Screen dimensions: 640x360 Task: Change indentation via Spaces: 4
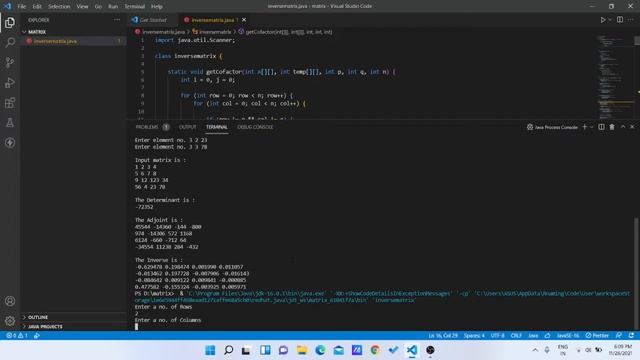tap(474, 336)
